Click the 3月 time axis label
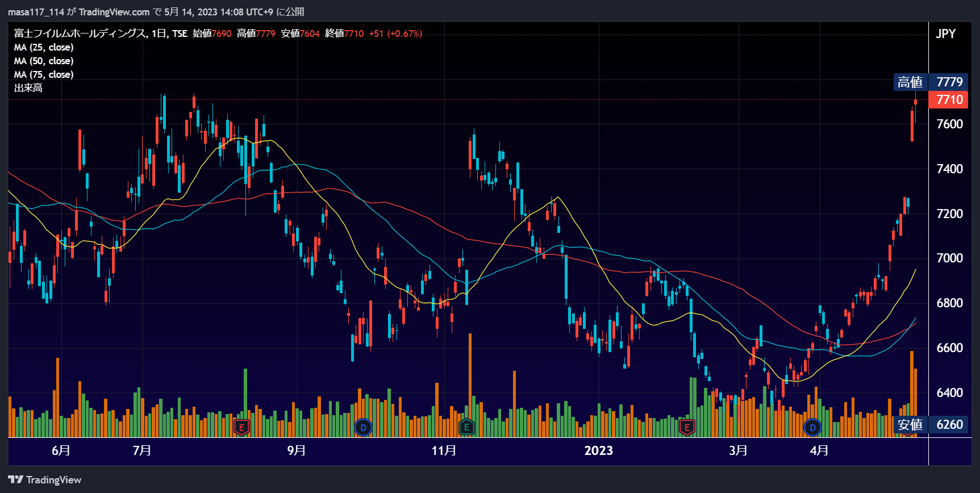Viewport: 980px width, 493px height. 738,450
